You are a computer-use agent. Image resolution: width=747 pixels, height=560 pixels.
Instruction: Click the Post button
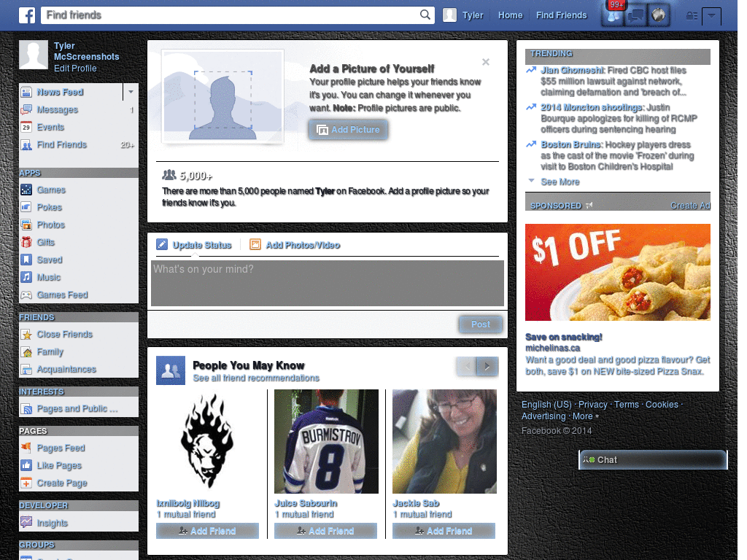(481, 324)
